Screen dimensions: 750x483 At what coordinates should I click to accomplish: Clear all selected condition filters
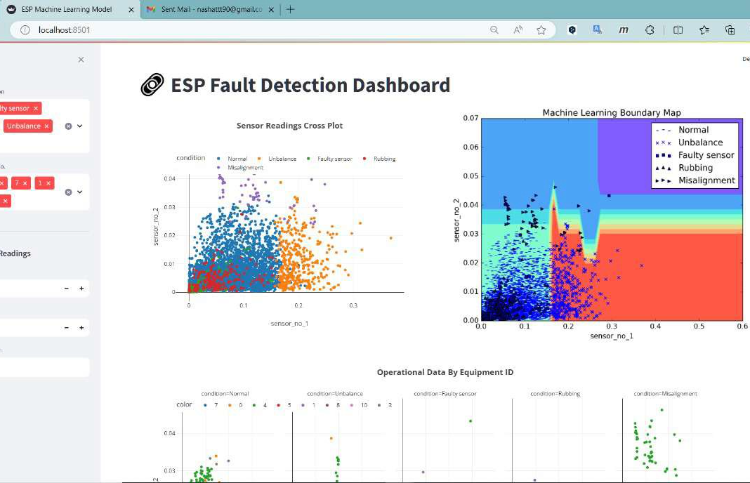(x=68, y=126)
